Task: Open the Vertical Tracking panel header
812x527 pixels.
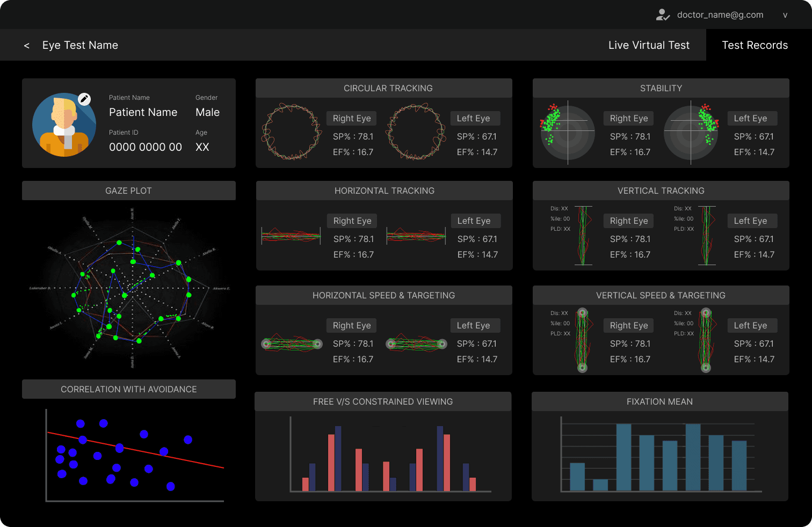Action: [x=661, y=191]
